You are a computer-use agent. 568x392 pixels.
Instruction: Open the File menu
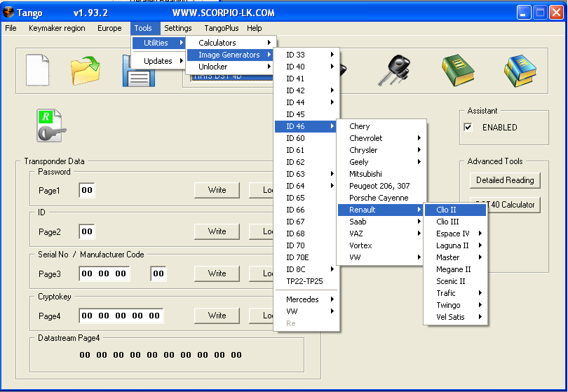[x=11, y=28]
